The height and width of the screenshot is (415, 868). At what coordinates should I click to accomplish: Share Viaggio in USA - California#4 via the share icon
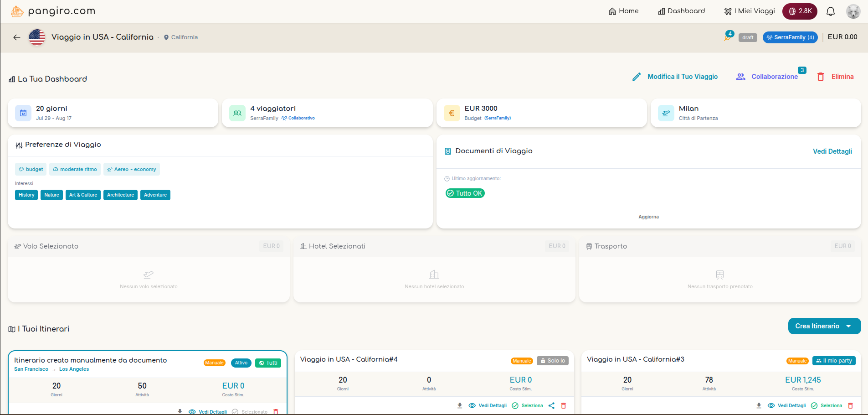pos(551,405)
